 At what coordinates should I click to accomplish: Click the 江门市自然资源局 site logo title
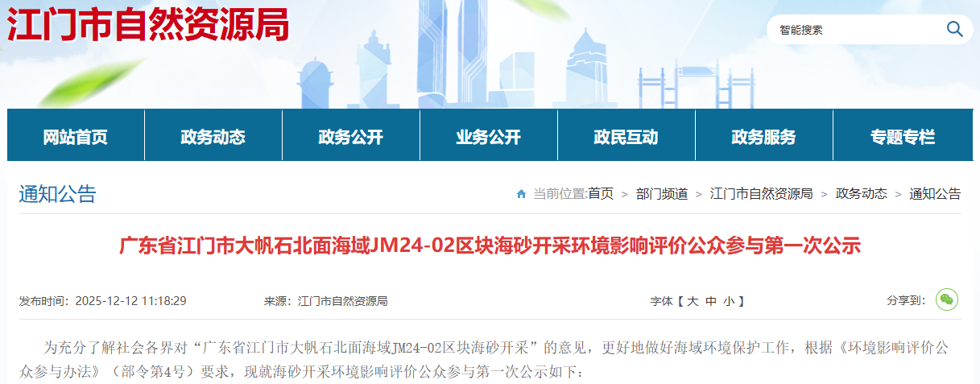[x=148, y=27]
